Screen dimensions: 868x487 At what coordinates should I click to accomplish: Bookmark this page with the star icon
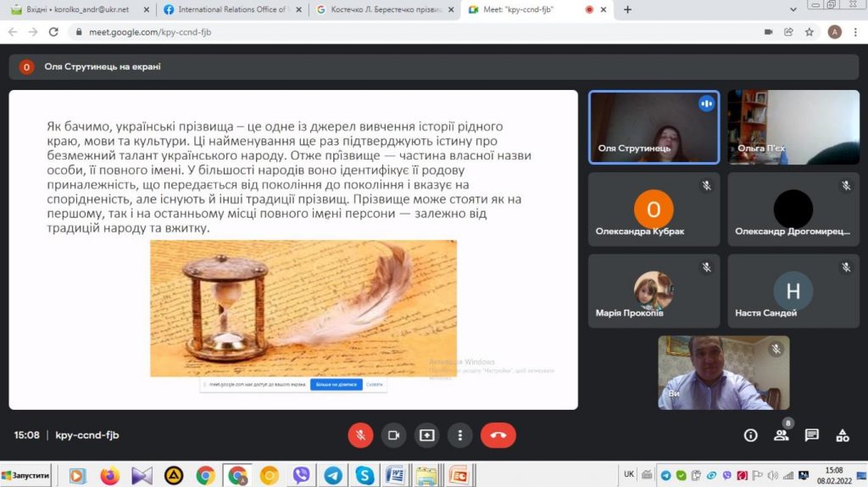click(x=810, y=31)
